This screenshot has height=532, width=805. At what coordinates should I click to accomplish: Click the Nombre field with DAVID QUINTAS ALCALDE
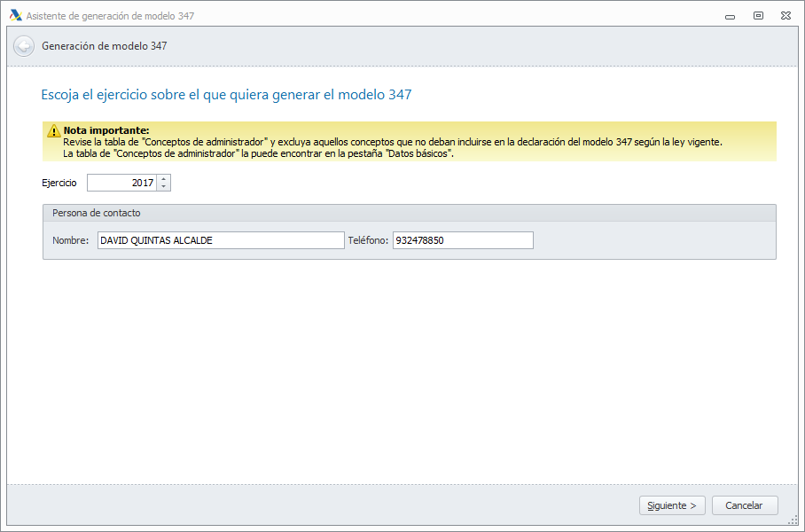click(x=221, y=240)
